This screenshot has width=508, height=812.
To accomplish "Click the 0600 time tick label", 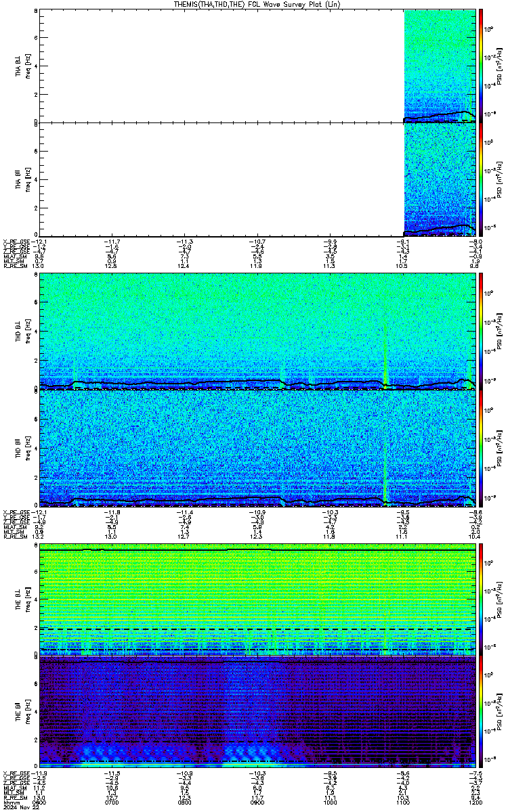I will point(39,803).
